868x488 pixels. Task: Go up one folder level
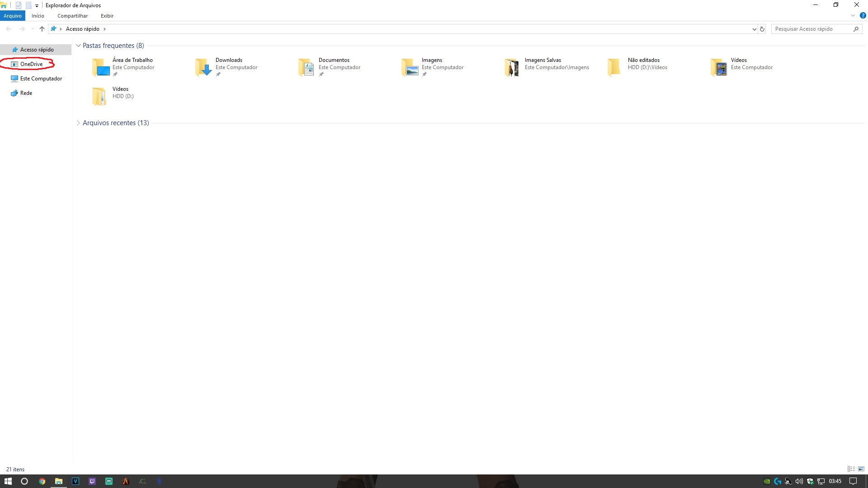pyautogui.click(x=42, y=29)
